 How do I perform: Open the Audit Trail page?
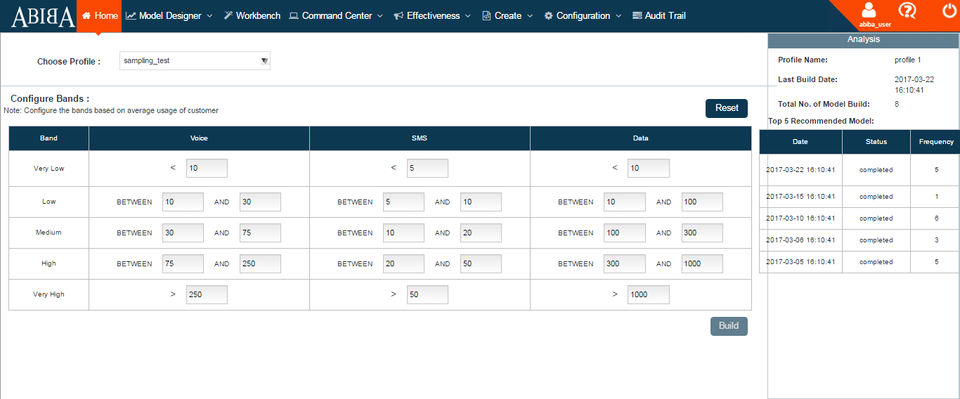(x=659, y=16)
